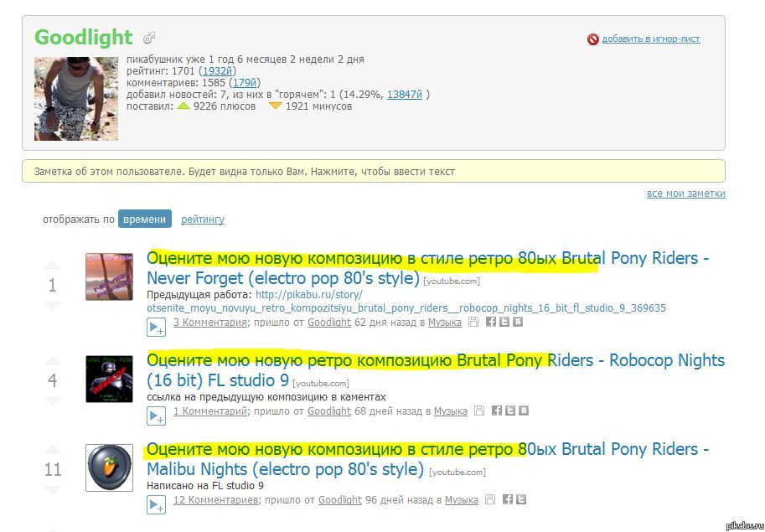The width and height of the screenshot is (765, 532).
Task: Click the red ignore-list icon
Action: tap(593, 39)
